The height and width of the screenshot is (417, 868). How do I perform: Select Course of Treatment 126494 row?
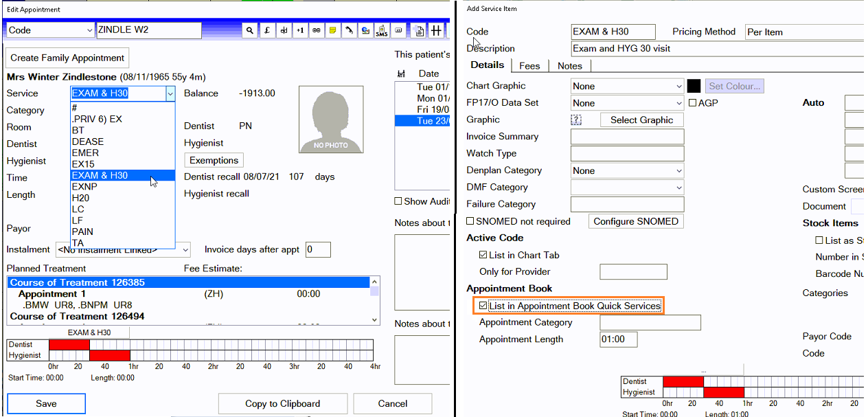click(x=188, y=316)
